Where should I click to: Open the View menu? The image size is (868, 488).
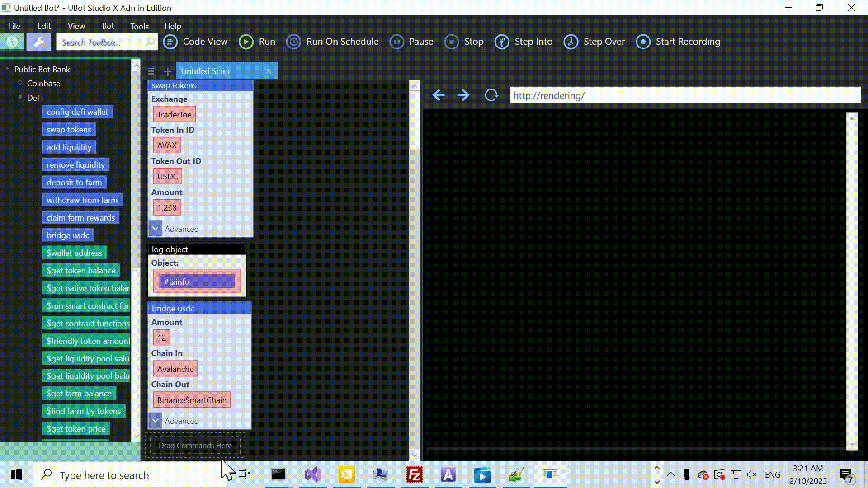(76, 26)
